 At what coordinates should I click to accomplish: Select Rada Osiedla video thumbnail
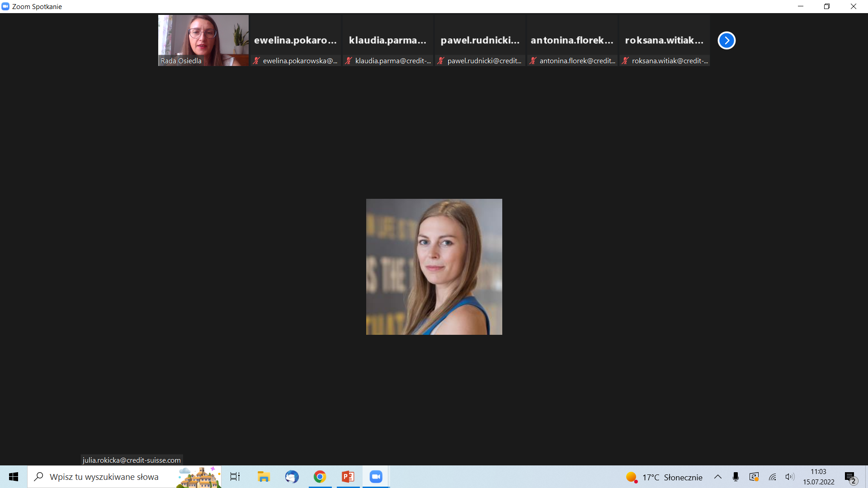(x=203, y=40)
